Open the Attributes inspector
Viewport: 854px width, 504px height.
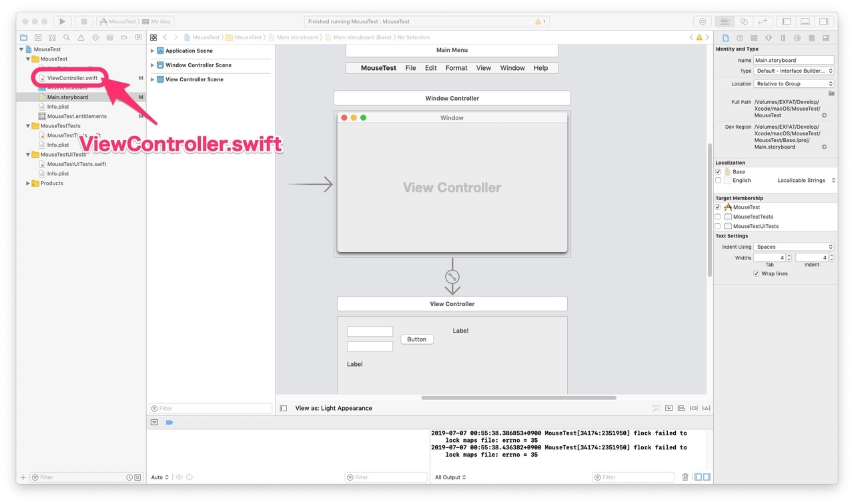click(769, 38)
